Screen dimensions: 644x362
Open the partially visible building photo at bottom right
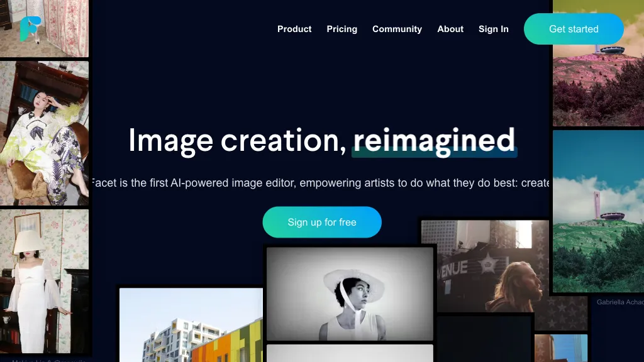click(561, 348)
